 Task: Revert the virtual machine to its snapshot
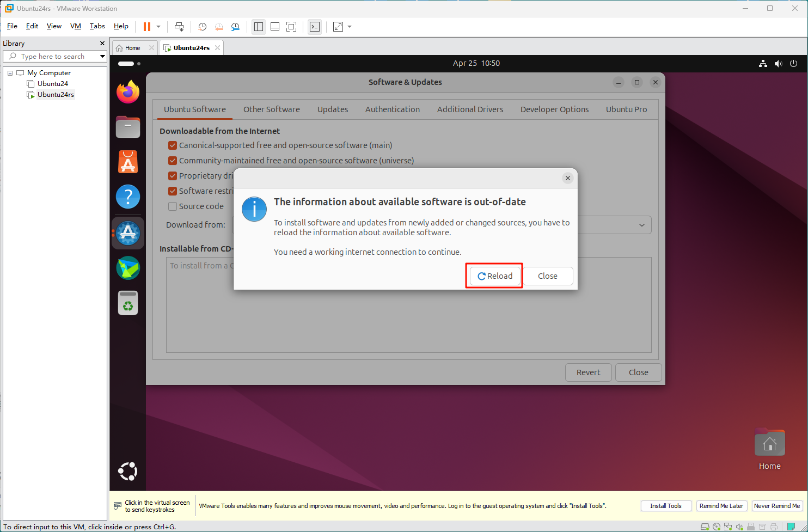click(219, 27)
